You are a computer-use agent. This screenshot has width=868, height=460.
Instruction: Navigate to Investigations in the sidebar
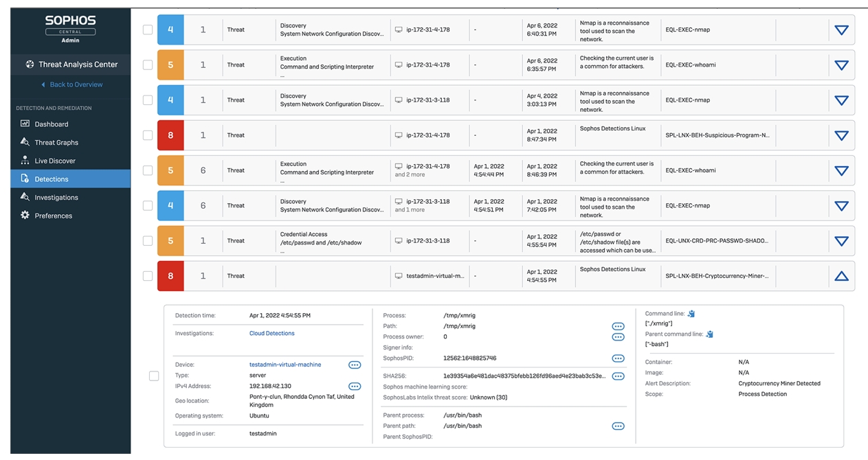70,197
